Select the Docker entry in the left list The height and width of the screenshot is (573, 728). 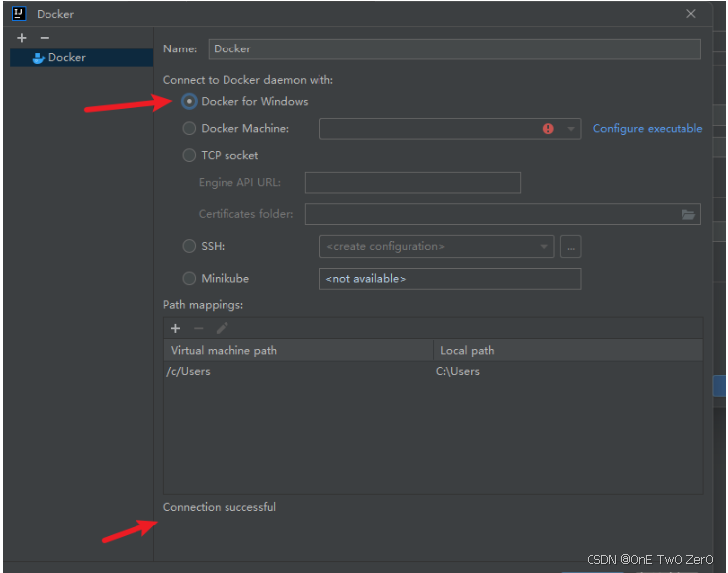point(82,58)
